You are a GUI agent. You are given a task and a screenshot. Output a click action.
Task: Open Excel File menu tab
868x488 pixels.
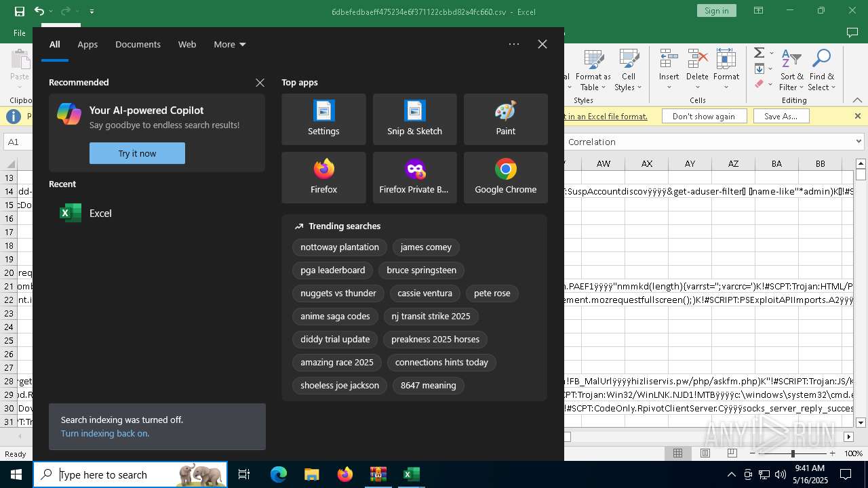(x=20, y=33)
